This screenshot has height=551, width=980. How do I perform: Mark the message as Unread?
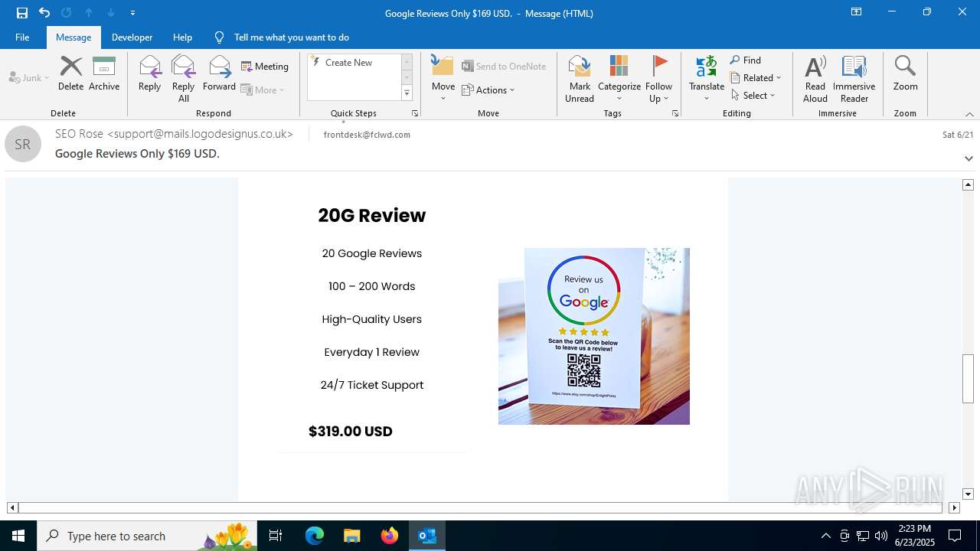pyautogui.click(x=580, y=79)
